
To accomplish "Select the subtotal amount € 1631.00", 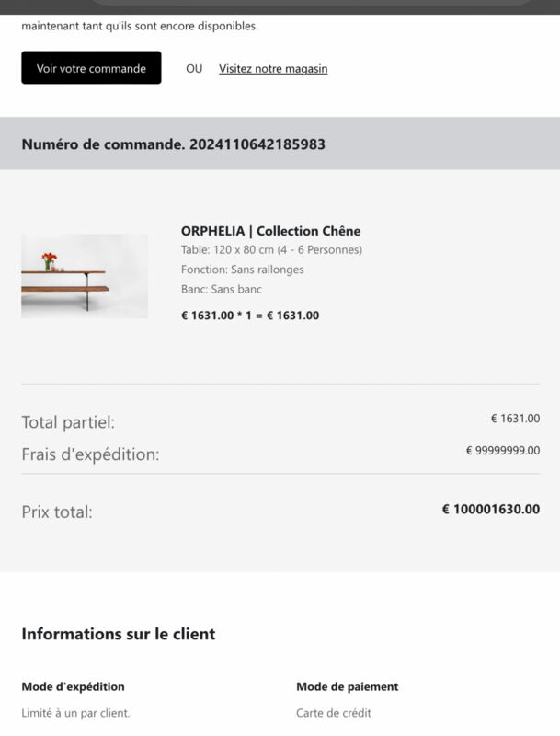I will pyautogui.click(x=516, y=419).
